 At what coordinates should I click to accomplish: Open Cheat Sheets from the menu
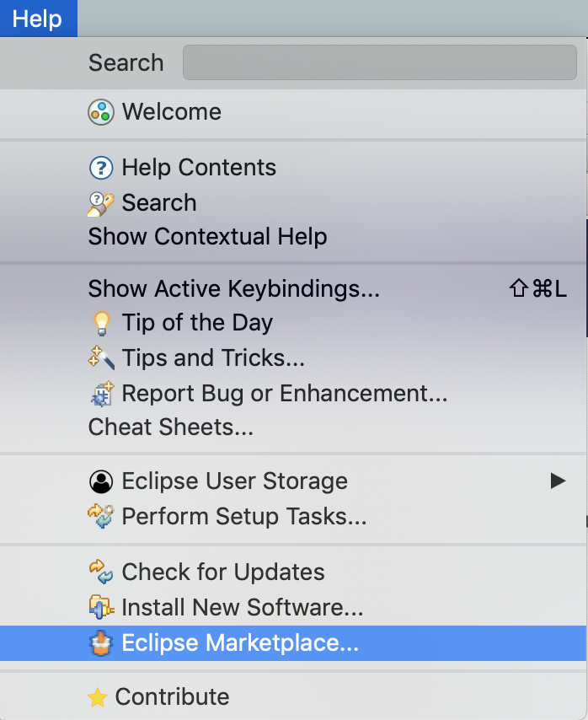tap(171, 427)
